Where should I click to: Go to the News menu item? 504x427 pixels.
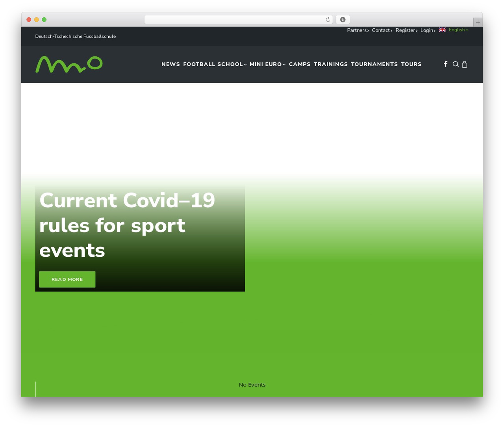pyautogui.click(x=170, y=64)
